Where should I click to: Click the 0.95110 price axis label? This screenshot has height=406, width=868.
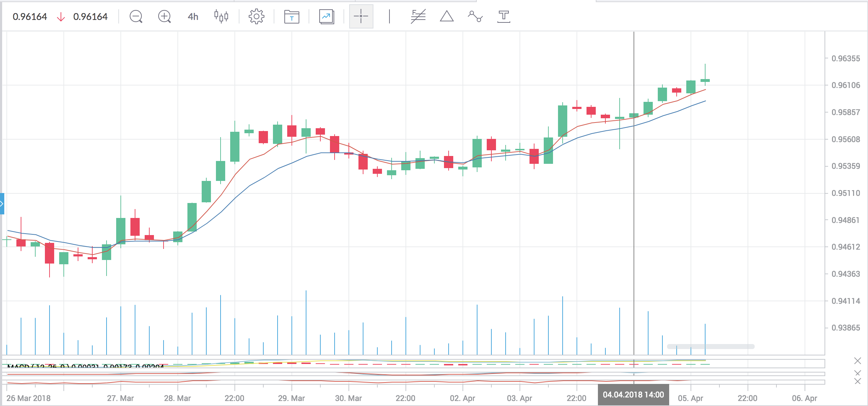point(846,193)
